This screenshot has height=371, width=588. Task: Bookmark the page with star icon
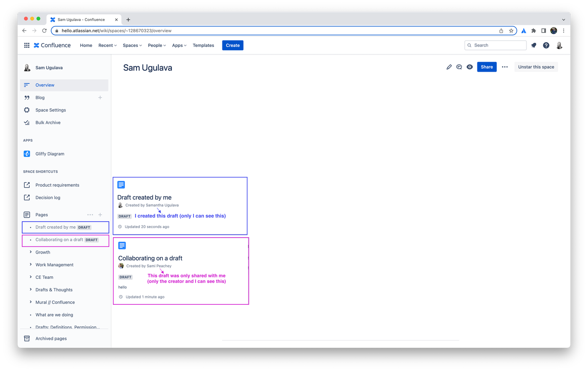[x=511, y=31]
